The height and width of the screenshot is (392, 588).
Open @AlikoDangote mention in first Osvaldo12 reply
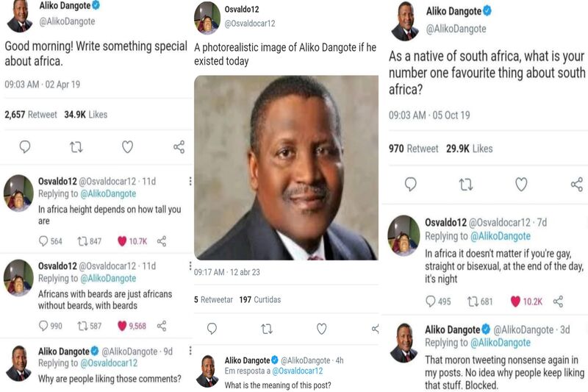tap(108, 193)
